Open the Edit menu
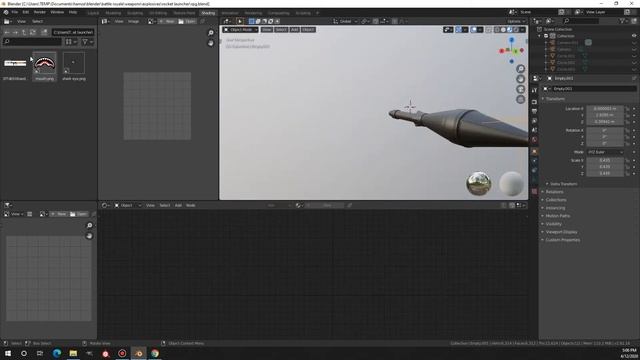 (x=26, y=12)
